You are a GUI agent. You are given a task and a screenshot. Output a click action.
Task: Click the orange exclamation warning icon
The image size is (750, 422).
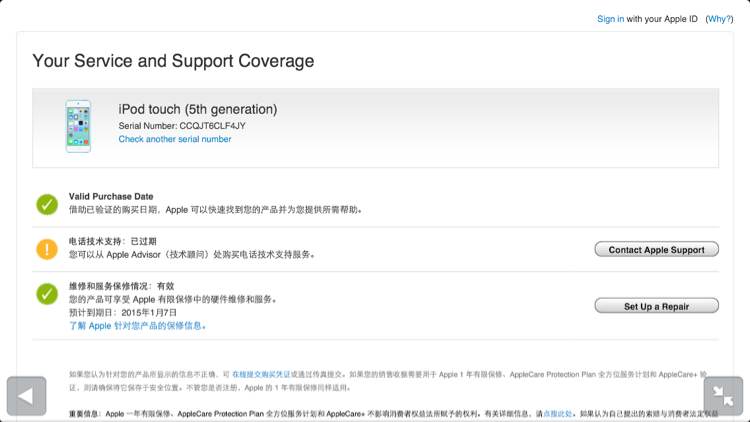(47, 249)
